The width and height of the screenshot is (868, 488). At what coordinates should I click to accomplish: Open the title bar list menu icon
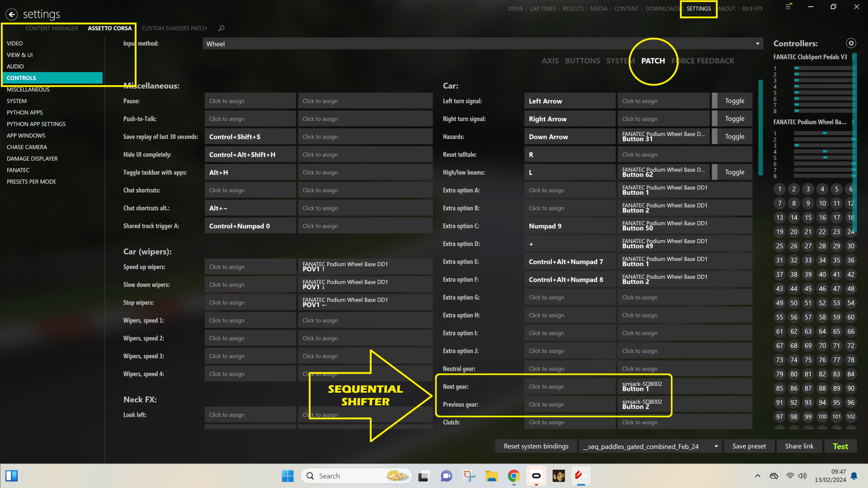[788, 7]
